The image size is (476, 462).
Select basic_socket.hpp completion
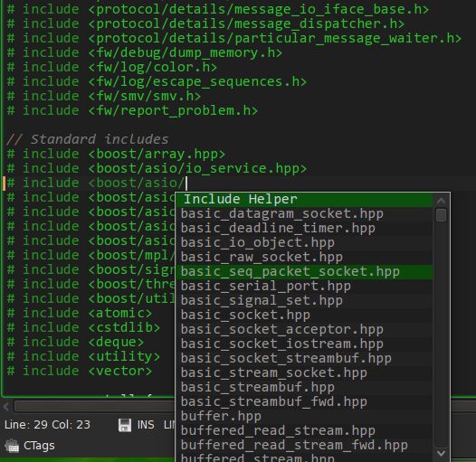[x=304, y=315]
